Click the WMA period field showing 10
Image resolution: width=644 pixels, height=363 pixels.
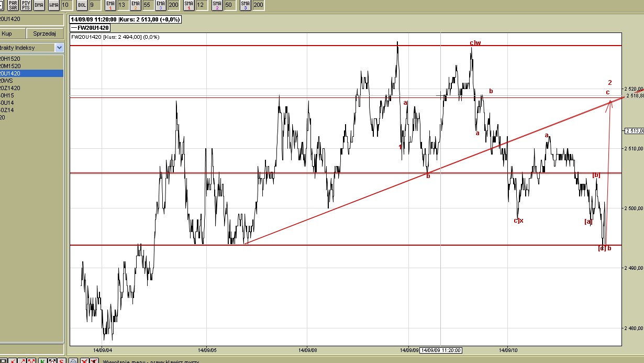(x=66, y=5)
